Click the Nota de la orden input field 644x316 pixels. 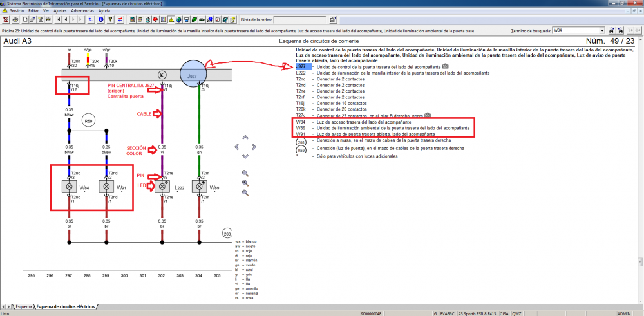[300, 19]
